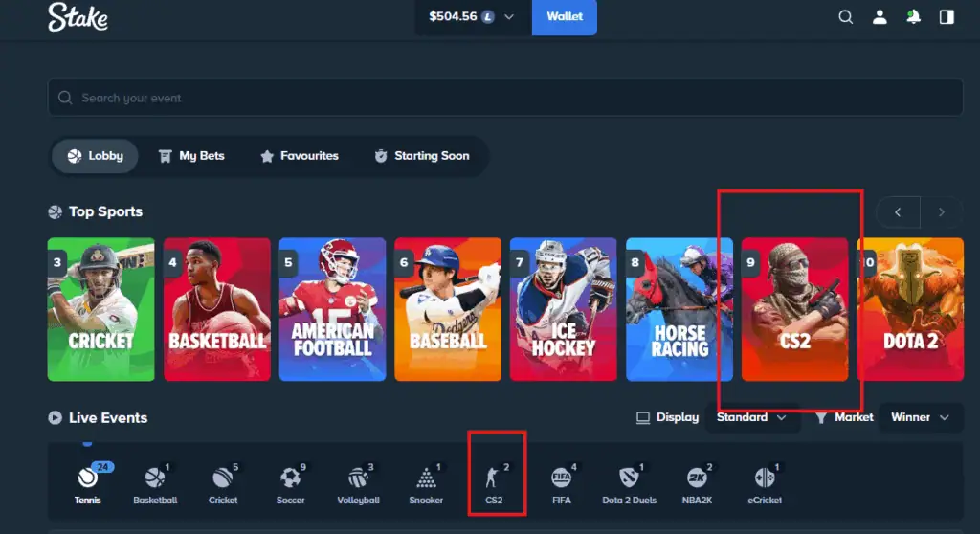980x534 pixels.
Task: Open the Starting Soon tab
Action: (421, 156)
